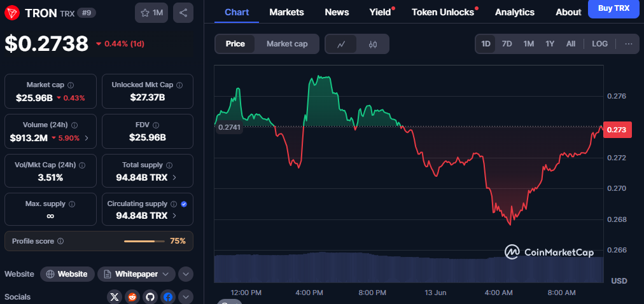Click the 0.2741 opening price marker

[230, 128]
